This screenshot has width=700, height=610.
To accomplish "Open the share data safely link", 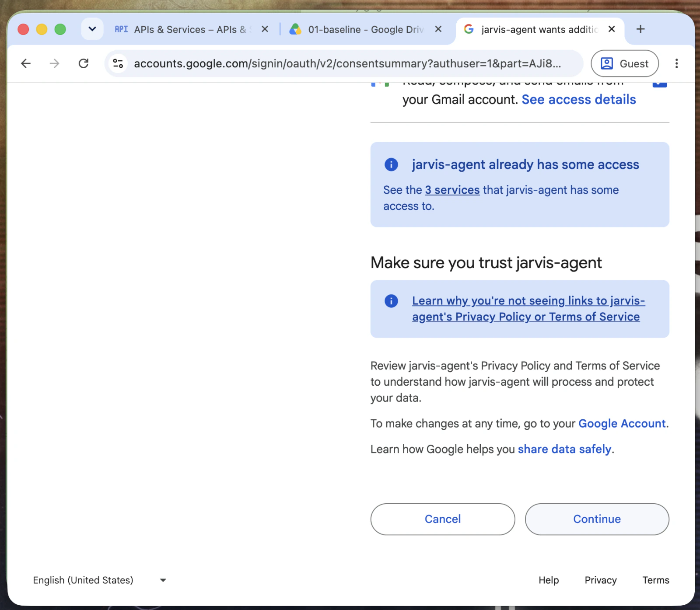I will coord(564,450).
